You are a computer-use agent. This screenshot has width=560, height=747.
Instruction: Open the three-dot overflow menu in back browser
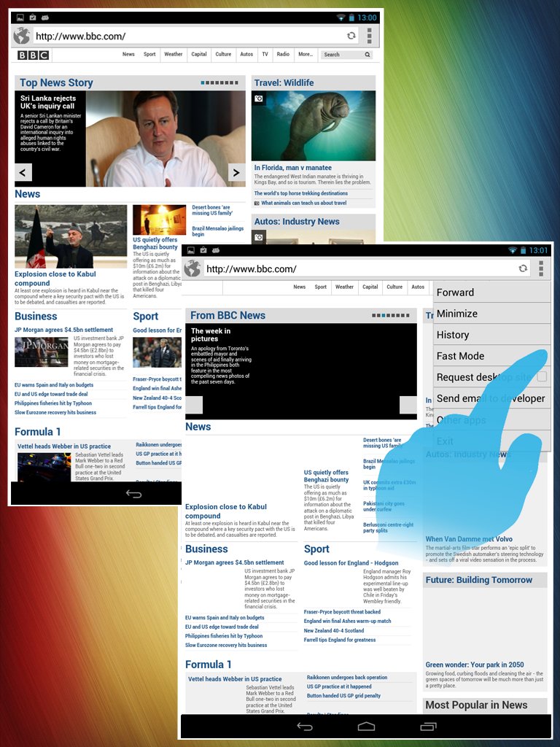click(370, 36)
